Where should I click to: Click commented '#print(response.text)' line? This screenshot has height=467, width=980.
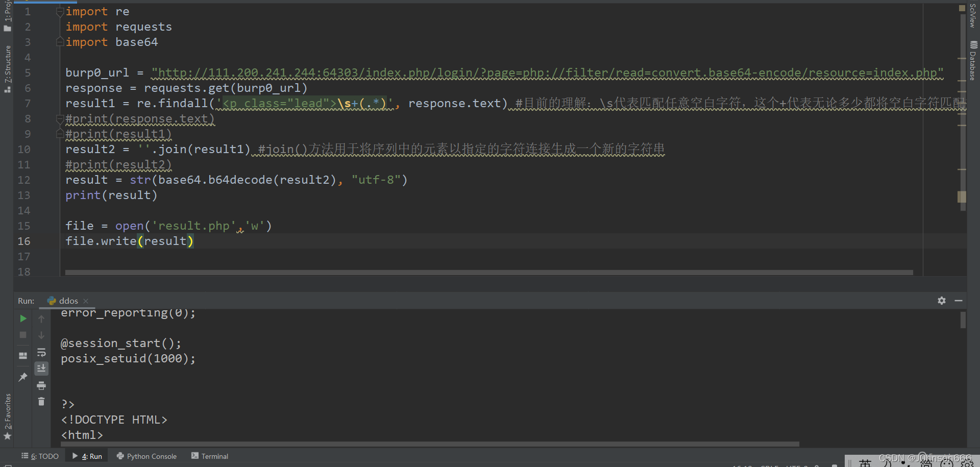click(140, 119)
